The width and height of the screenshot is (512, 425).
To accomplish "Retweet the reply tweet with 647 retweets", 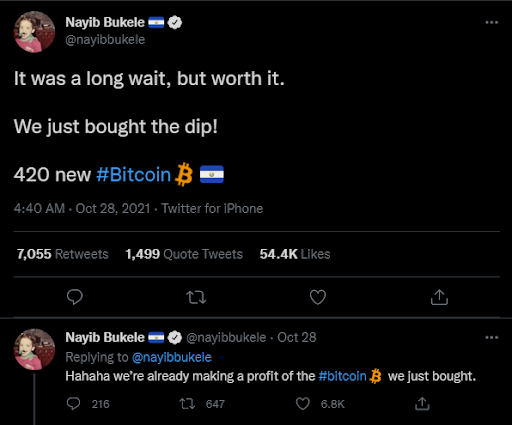I will click(187, 404).
